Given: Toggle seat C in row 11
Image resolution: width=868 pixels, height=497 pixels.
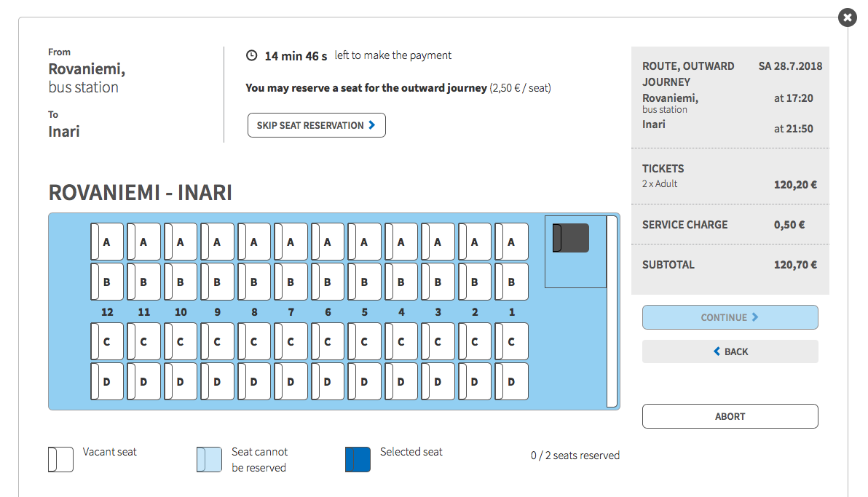Looking at the screenshot, I should (143, 341).
